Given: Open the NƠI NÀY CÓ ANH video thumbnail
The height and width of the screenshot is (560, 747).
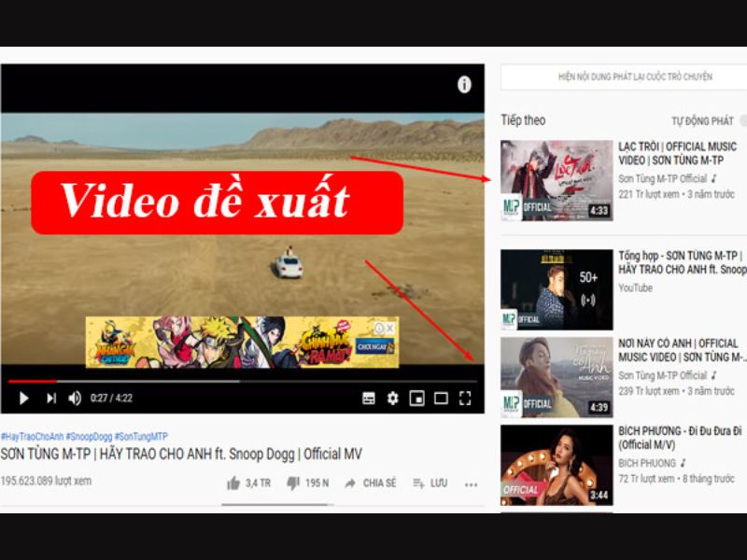Looking at the screenshot, I should (x=557, y=378).
